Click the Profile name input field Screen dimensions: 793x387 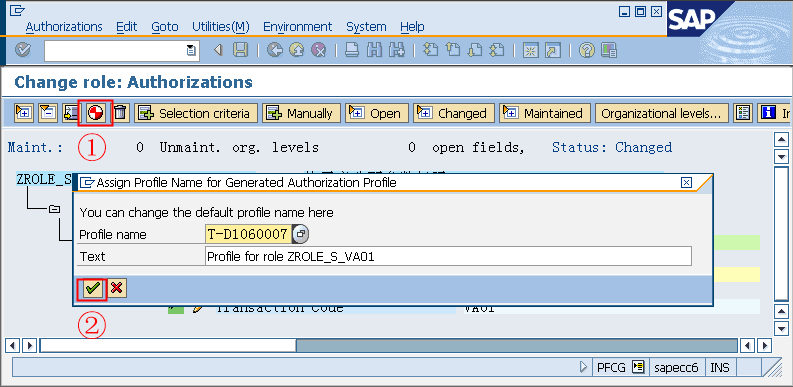point(248,234)
